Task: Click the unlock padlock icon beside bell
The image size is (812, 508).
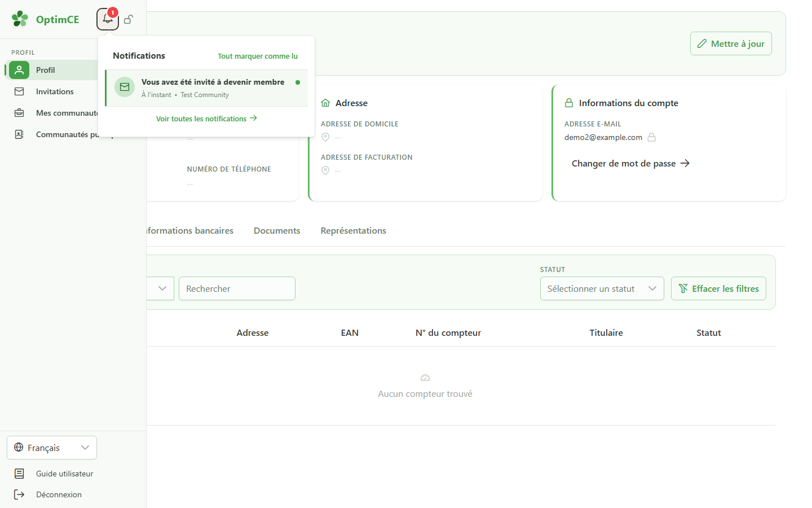Action: coord(129,19)
